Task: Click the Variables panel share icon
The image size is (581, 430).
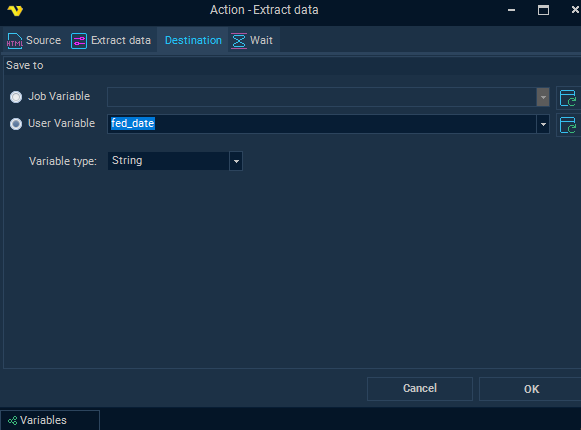Action: tap(13, 420)
